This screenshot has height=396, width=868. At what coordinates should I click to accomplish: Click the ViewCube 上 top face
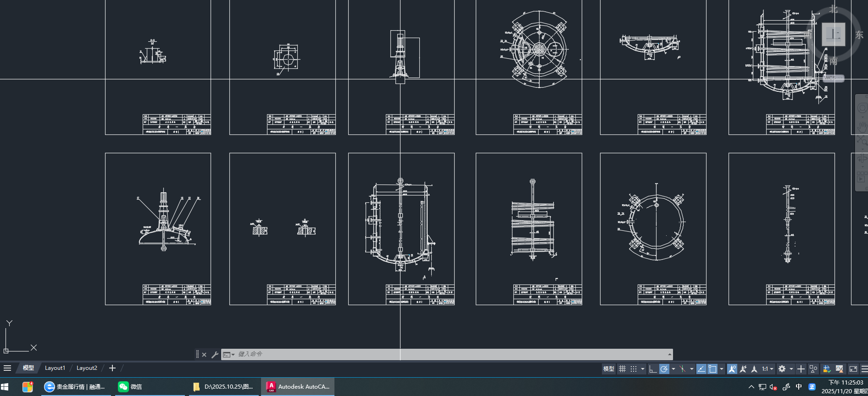point(833,34)
